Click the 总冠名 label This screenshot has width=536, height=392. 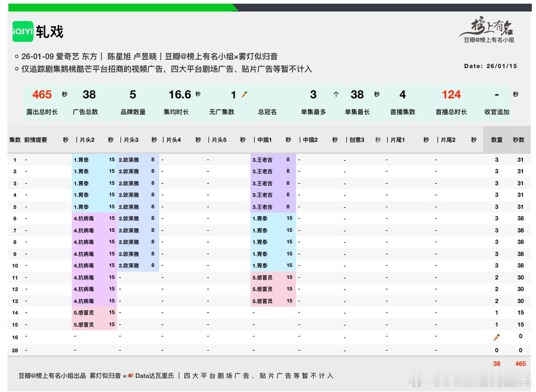click(x=267, y=112)
